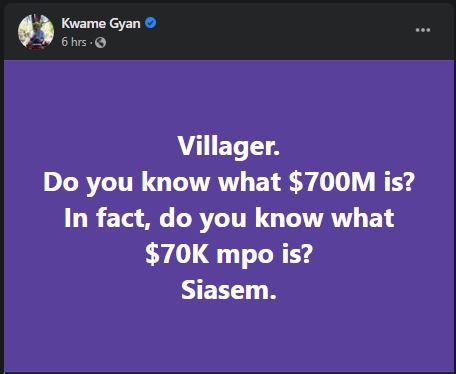Screen dimensions: 456x374
Task: Click empty purple area below the Siasem text
Action: pos(229,337)
